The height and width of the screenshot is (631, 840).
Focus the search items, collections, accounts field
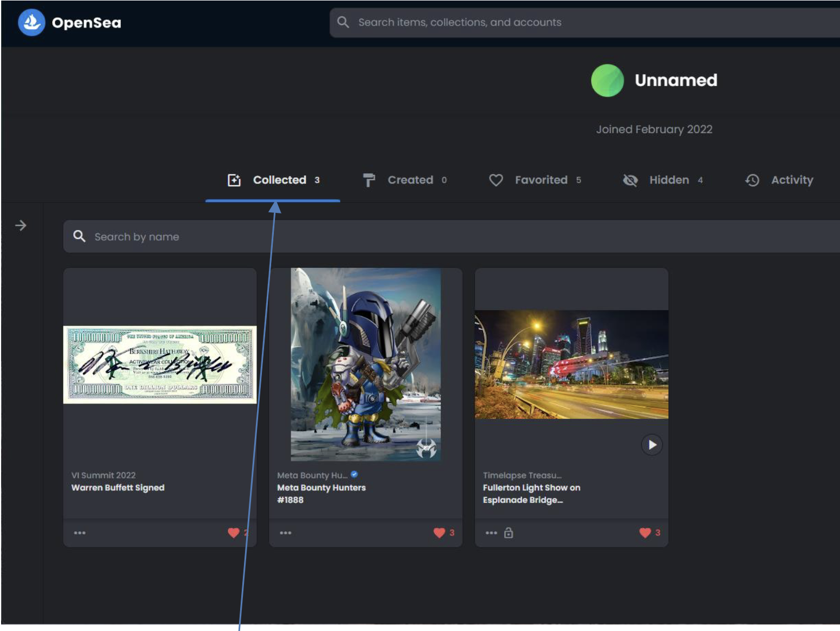pos(585,22)
